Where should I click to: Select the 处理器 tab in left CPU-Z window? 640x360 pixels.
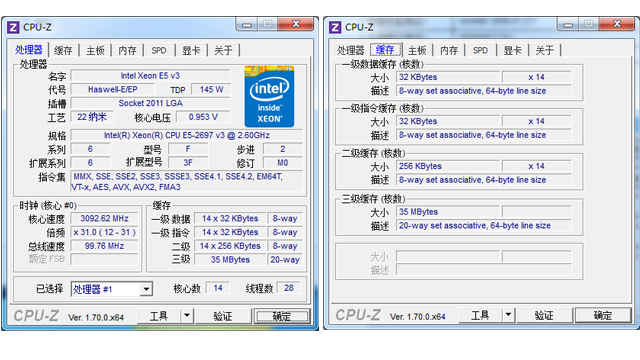[29, 50]
